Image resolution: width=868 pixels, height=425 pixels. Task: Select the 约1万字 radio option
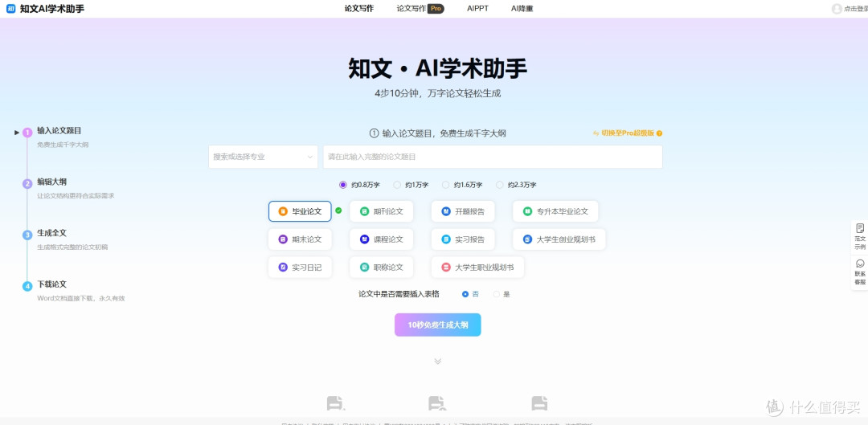[x=411, y=185]
